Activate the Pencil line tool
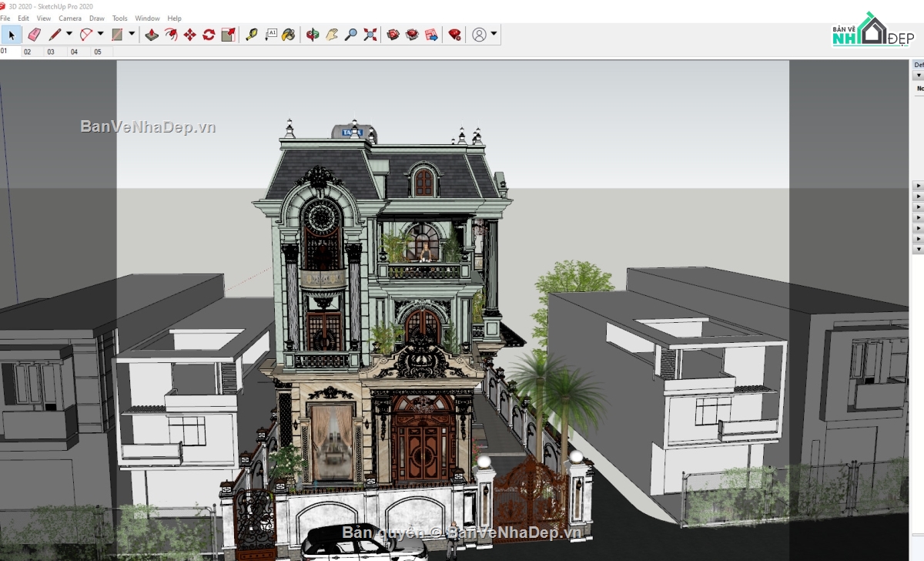This screenshot has height=561, width=924. (53, 35)
